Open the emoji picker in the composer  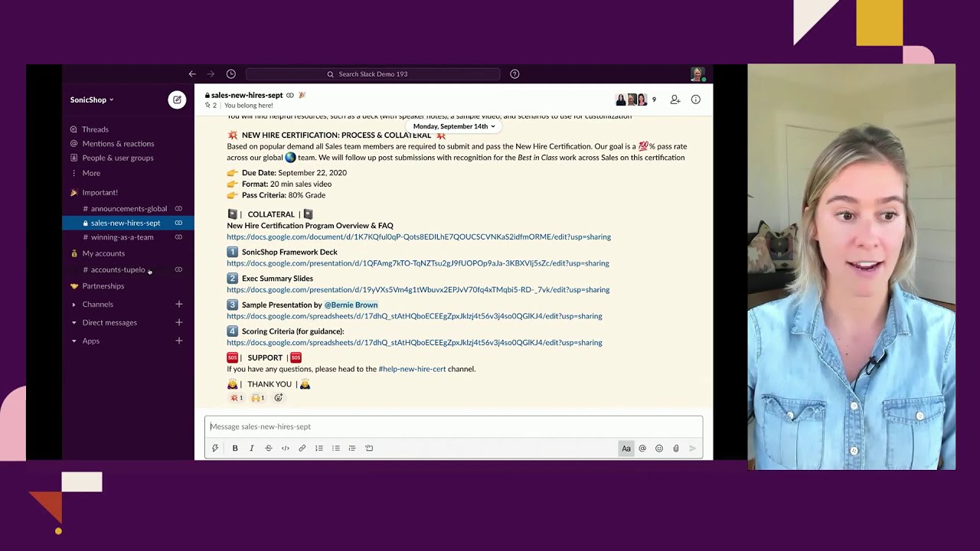(x=659, y=448)
